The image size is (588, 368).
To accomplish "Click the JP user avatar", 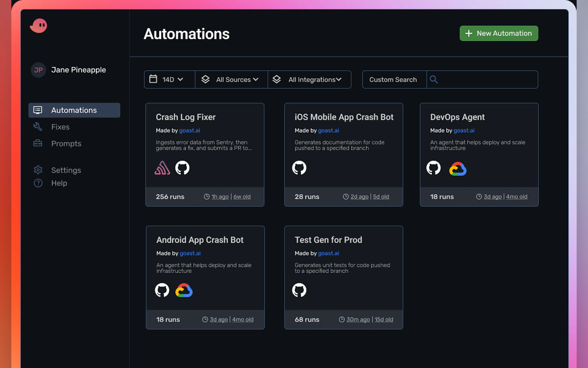I will 38,70.
